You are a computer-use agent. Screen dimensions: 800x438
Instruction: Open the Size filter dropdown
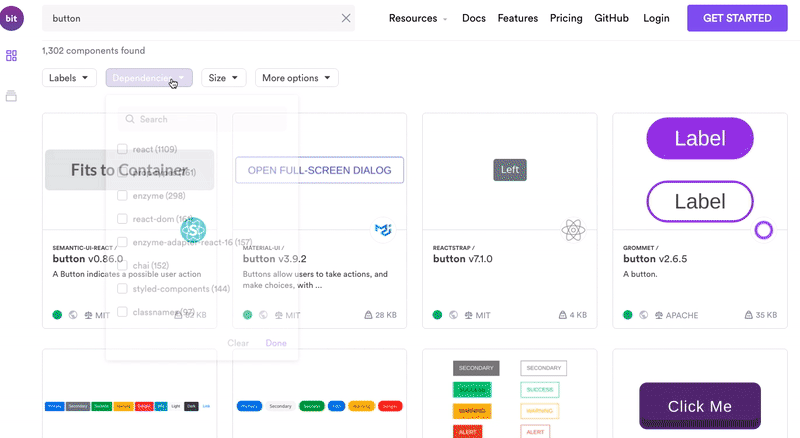point(223,78)
